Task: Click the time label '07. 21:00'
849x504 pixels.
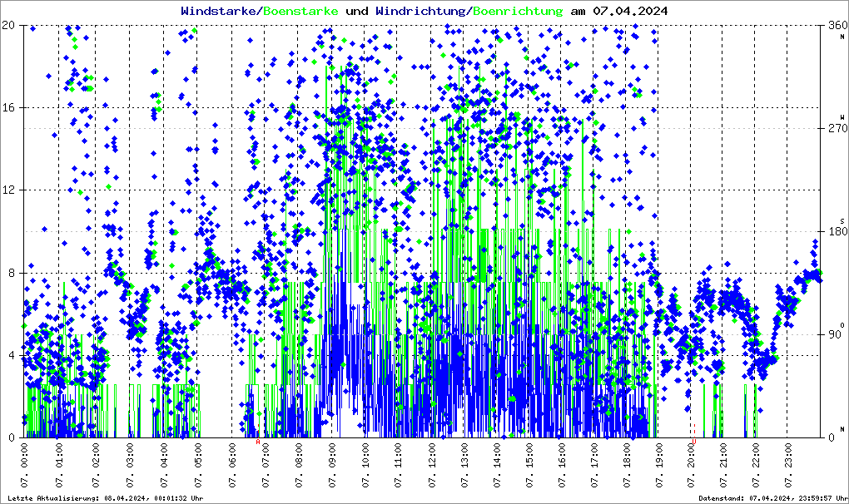Action: pos(722,466)
